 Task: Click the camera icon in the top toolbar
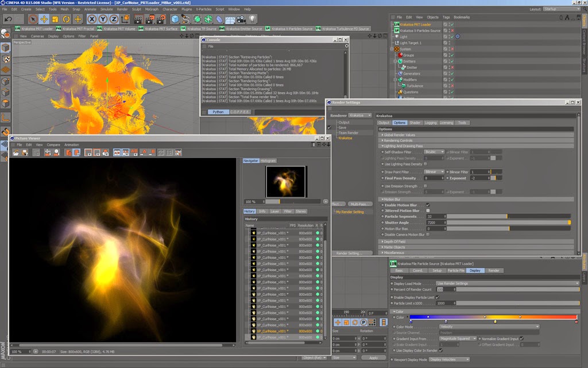coord(241,19)
